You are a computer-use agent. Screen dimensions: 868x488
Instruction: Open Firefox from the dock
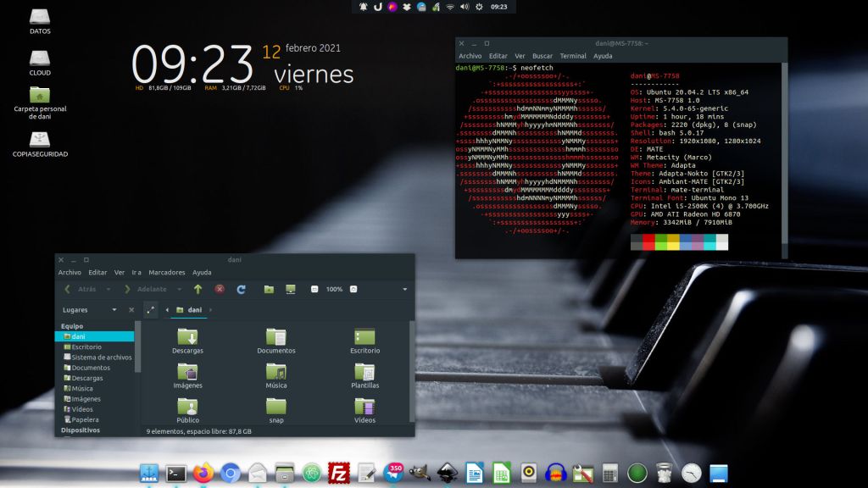click(x=203, y=473)
